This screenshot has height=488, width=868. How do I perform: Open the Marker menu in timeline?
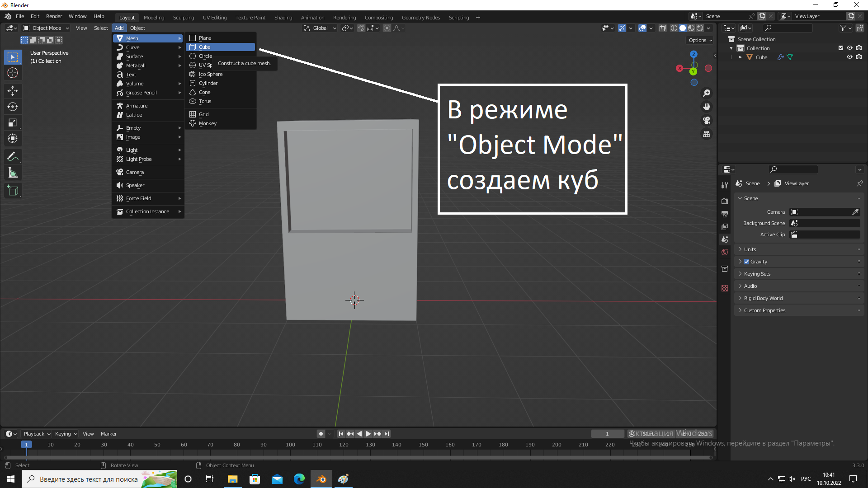108,434
